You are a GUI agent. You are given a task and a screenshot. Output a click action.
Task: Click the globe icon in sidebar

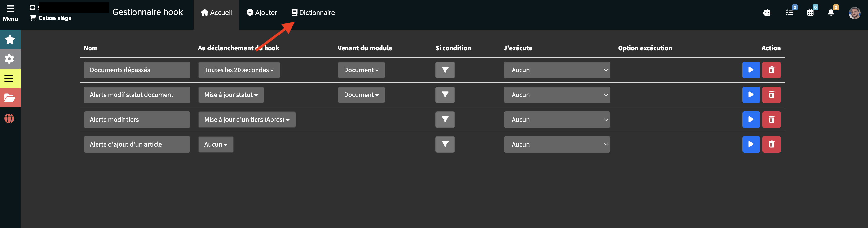pos(9,119)
